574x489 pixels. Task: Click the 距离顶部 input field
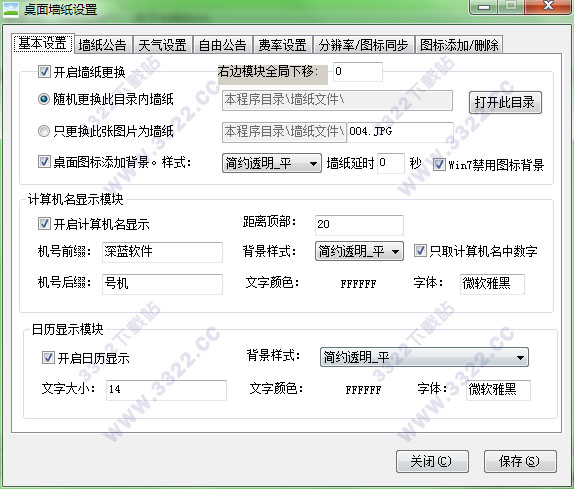[x=359, y=225]
